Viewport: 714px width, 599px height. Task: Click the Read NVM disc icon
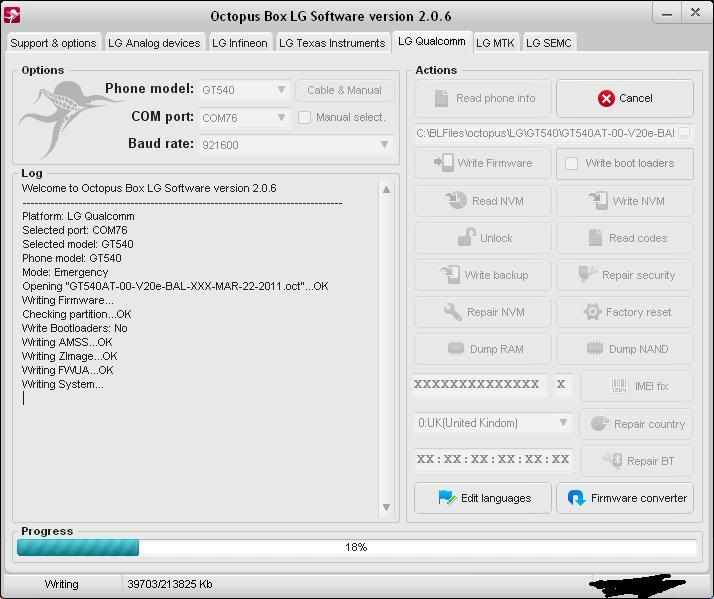coord(456,200)
